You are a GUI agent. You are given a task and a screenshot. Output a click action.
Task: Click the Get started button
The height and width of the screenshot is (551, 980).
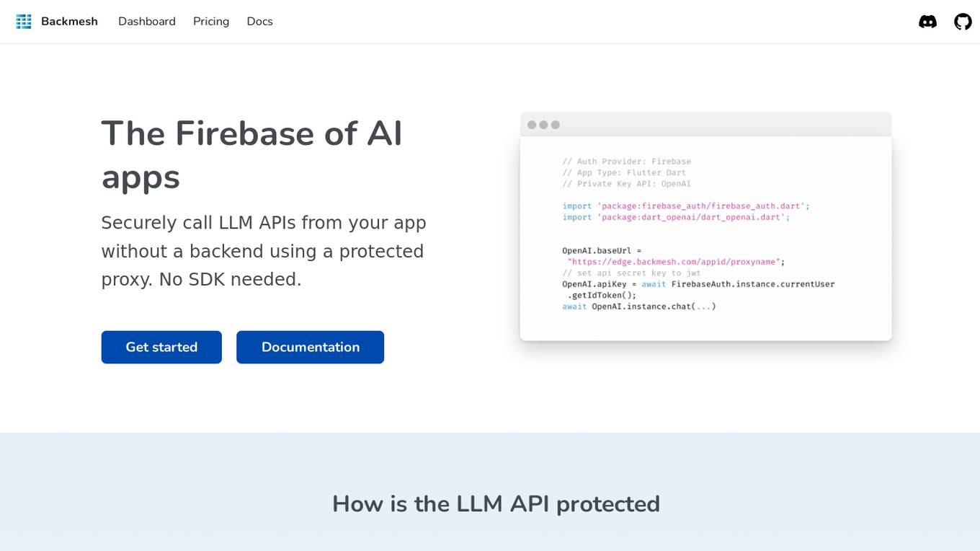[161, 347]
